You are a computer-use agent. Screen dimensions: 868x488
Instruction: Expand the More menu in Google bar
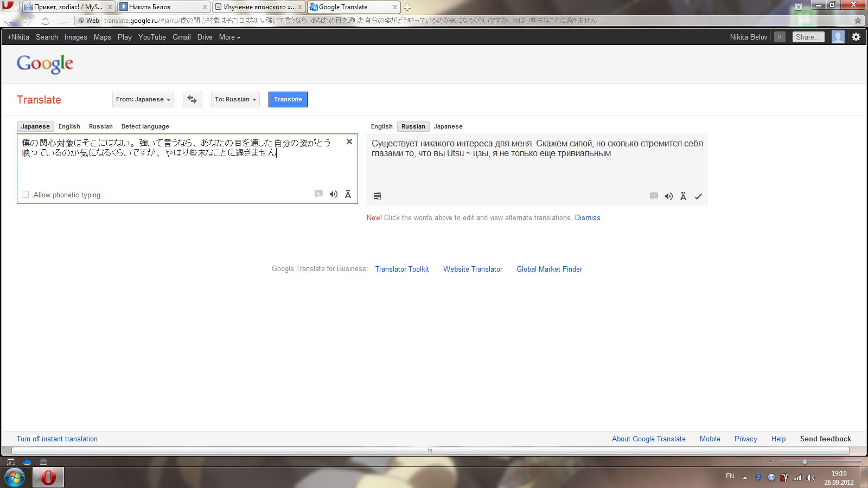(229, 37)
